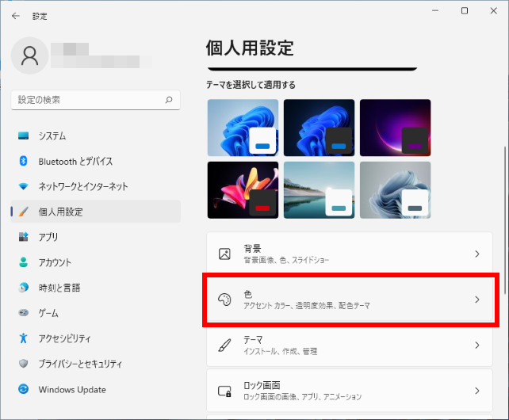This screenshot has height=420, width=509.
Task: Expand 背景 row via its chevron
Action: click(476, 254)
